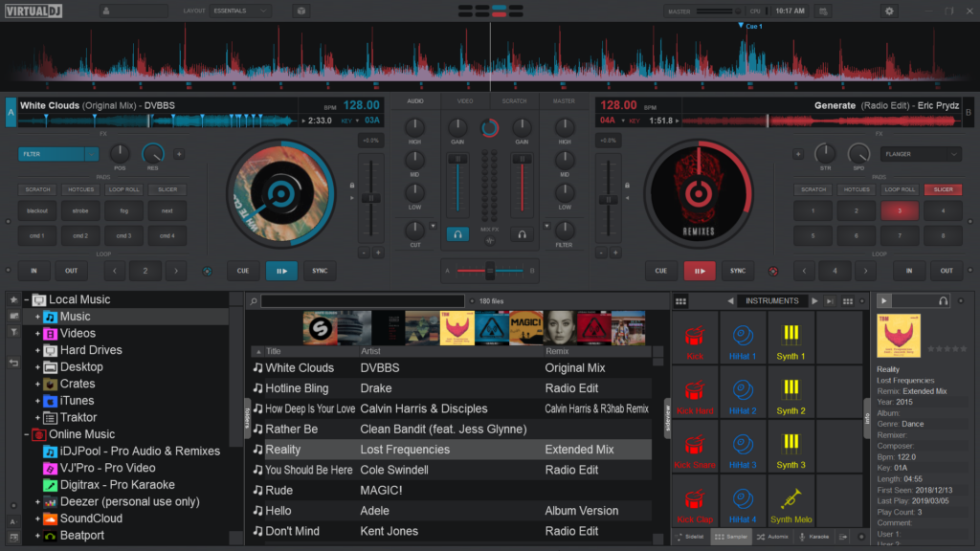980x551 pixels.
Task: Select the Reality track by Lost Frequencies
Action: (383, 449)
